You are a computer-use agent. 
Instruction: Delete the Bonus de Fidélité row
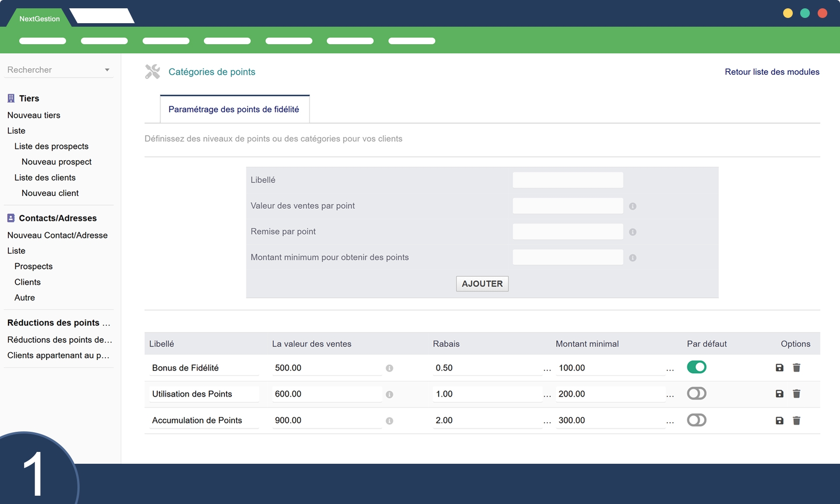pyautogui.click(x=796, y=367)
